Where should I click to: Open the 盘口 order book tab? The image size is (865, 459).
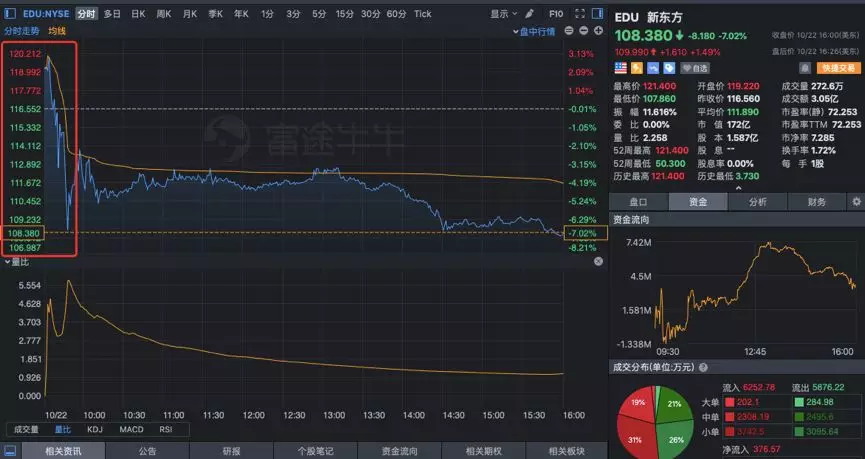[x=638, y=202]
